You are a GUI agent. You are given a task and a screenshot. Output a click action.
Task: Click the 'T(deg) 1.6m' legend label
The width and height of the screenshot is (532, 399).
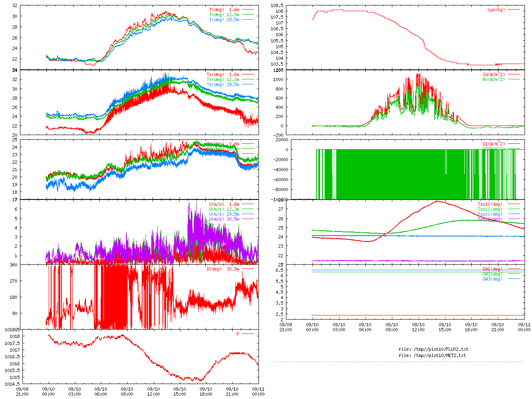pyautogui.click(x=224, y=10)
